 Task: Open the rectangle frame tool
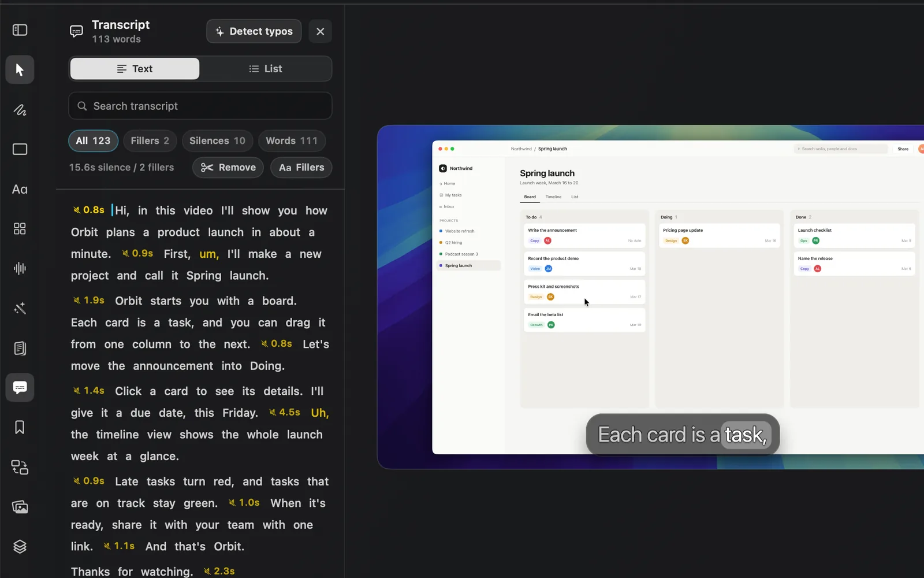click(20, 149)
